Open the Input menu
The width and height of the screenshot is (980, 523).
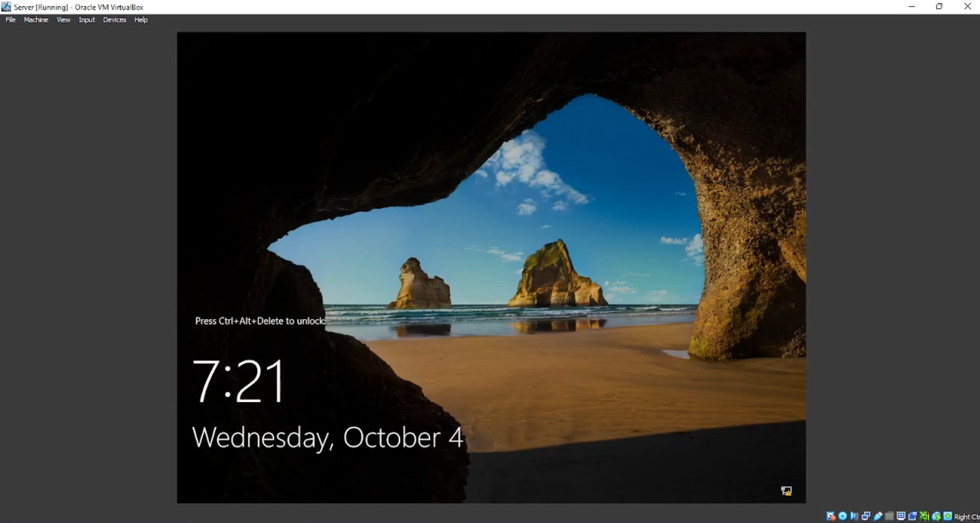coord(87,20)
